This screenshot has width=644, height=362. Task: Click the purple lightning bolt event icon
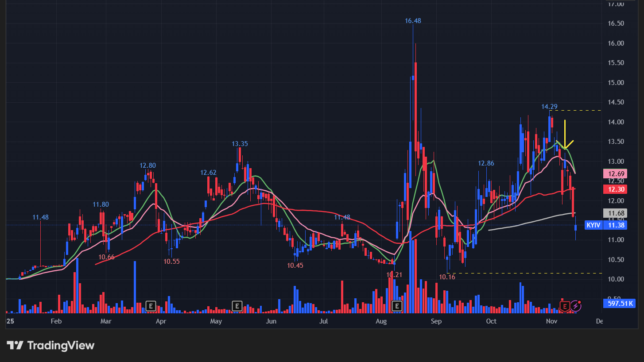575,305
